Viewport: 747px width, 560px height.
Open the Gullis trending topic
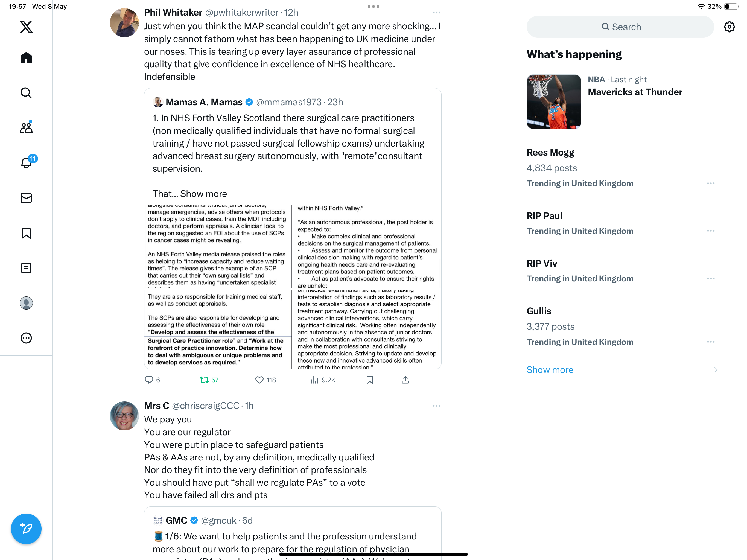(623, 326)
